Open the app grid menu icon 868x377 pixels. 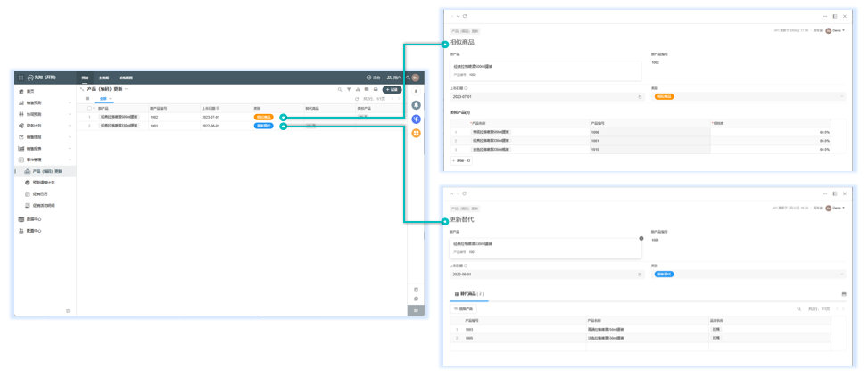(x=21, y=78)
